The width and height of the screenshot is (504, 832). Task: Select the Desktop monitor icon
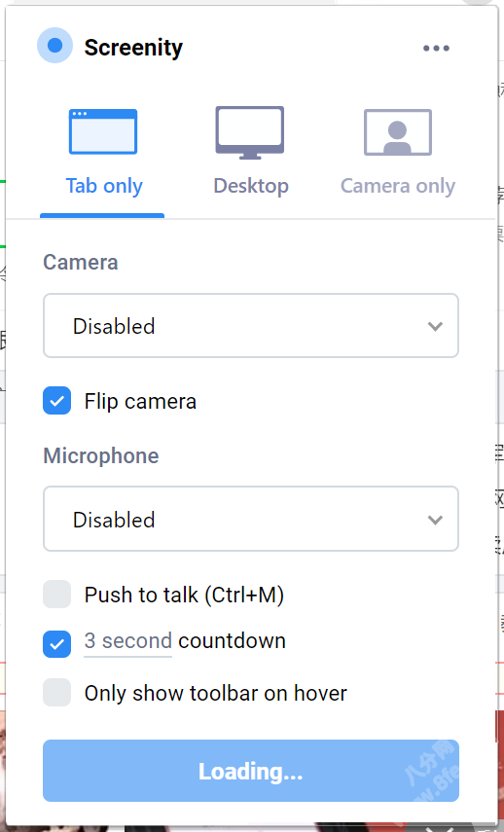250,132
